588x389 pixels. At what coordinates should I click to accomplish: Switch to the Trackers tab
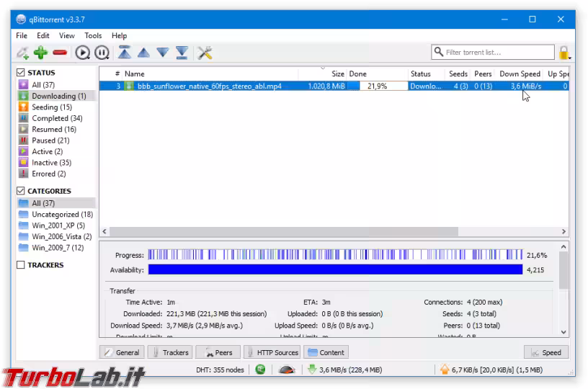(x=170, y=352)
